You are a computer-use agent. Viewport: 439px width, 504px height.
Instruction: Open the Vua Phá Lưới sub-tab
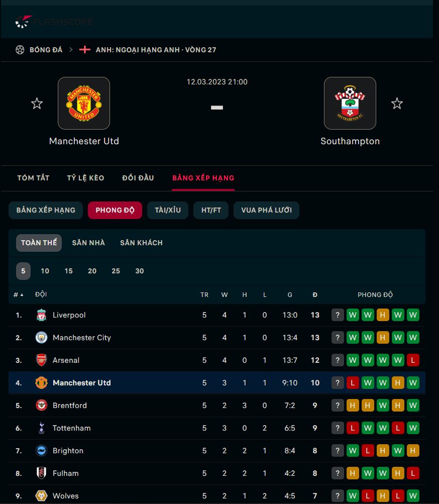click(266, 210)
